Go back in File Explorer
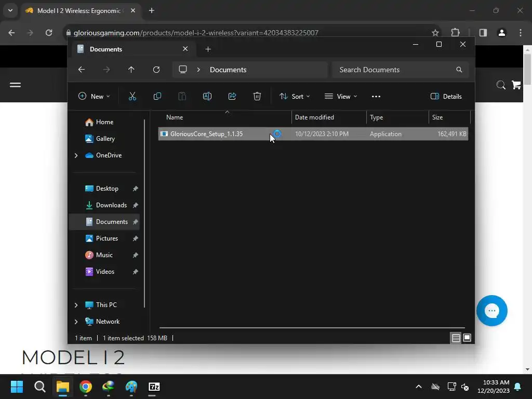Viewport: 532px width, 399px height. 82,70
